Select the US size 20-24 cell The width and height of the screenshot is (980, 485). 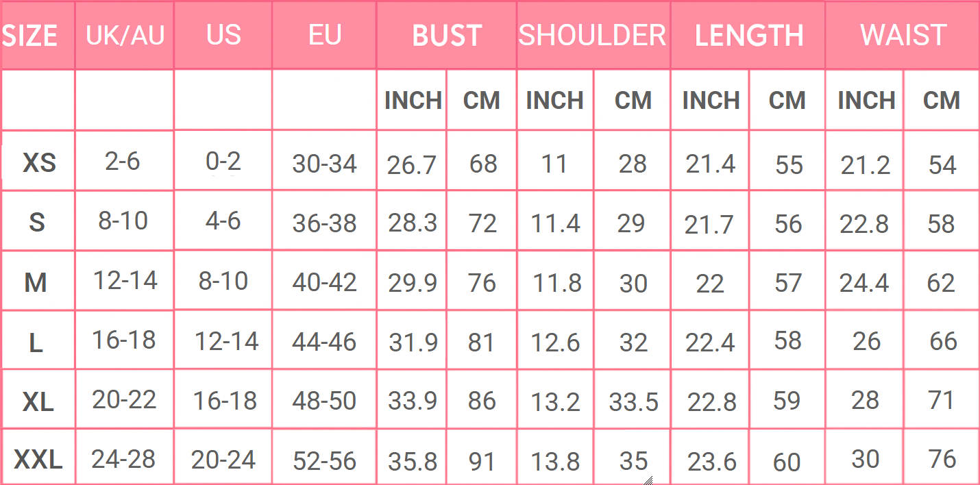[223, 460]
